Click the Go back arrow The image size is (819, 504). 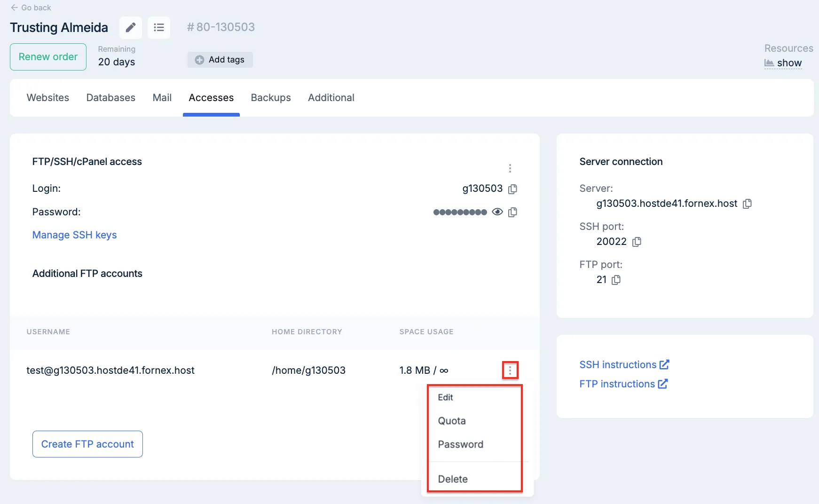pos(14,8)
